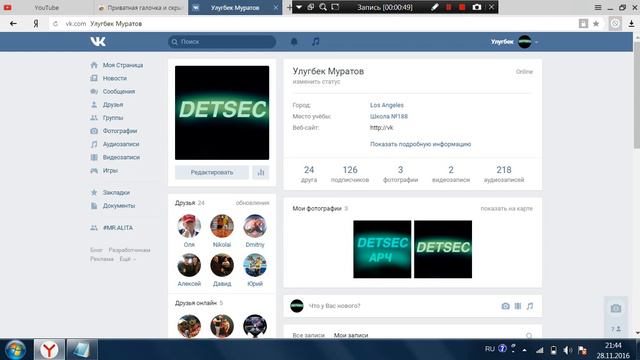Click показать на карте link
The height and width of the screenshot is (360, 640).
tap(507, 209)
